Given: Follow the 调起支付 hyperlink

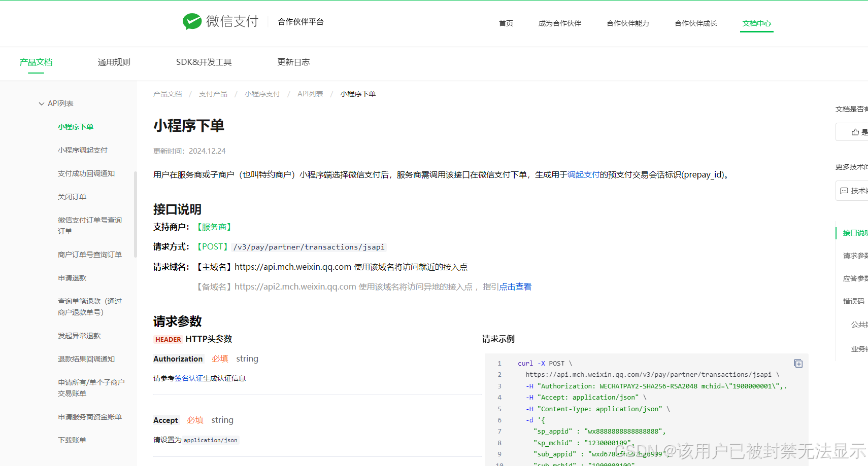Looking at the screenshot, I should click(583, 174).
